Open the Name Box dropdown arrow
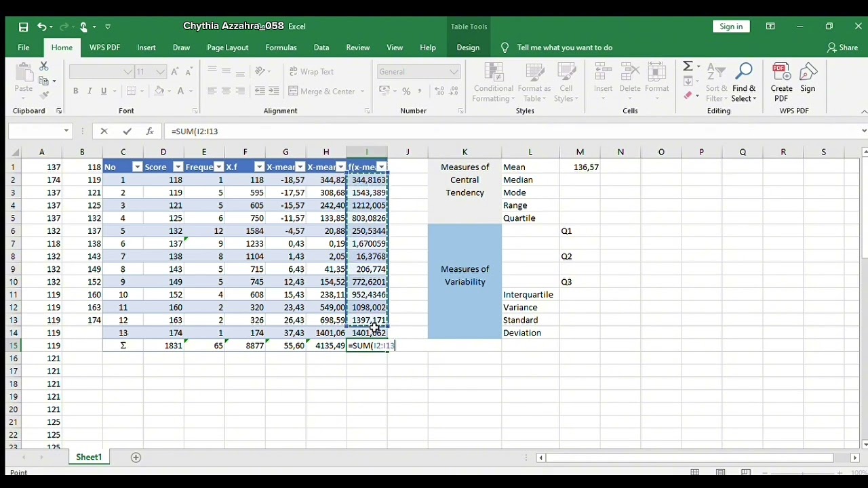The image size is (868, 488). 66,131
